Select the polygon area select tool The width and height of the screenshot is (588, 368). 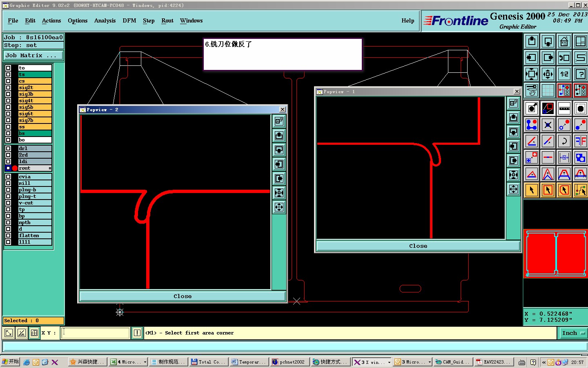[564, 190]
